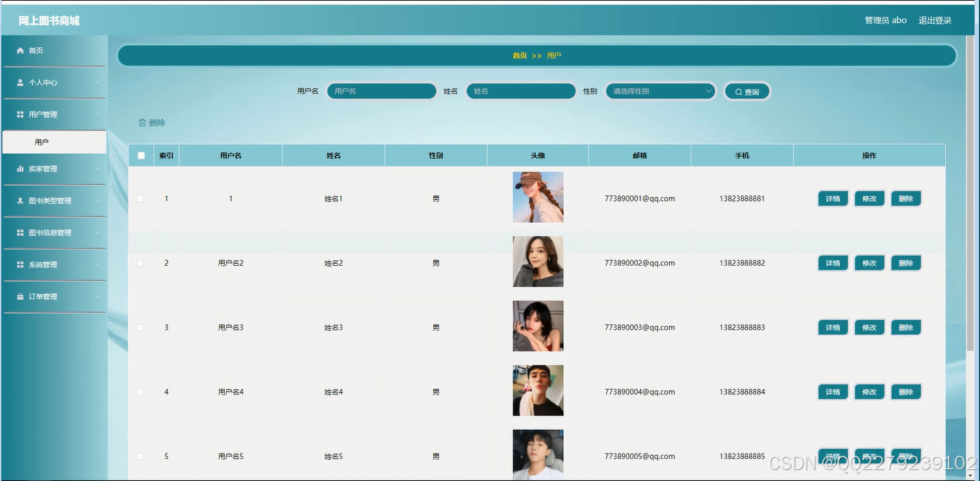Viewport: 980px width, 481px height.
Task: Toggle the select-all checkbox in table header
Action: 141,155
